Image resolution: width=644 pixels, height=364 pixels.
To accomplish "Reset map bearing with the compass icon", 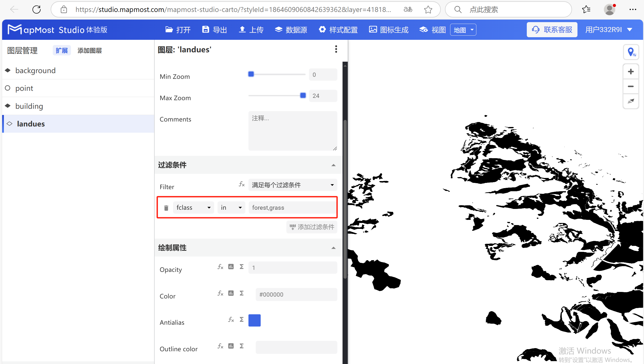I will [x=631, y=101].
